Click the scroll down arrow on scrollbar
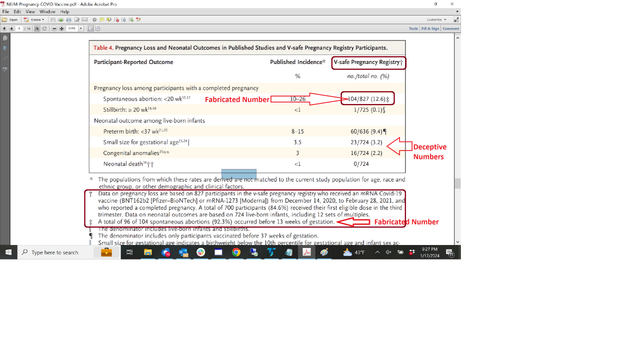Screen dimensions: 640x360 pyautogui.click(x=458, y=242)
